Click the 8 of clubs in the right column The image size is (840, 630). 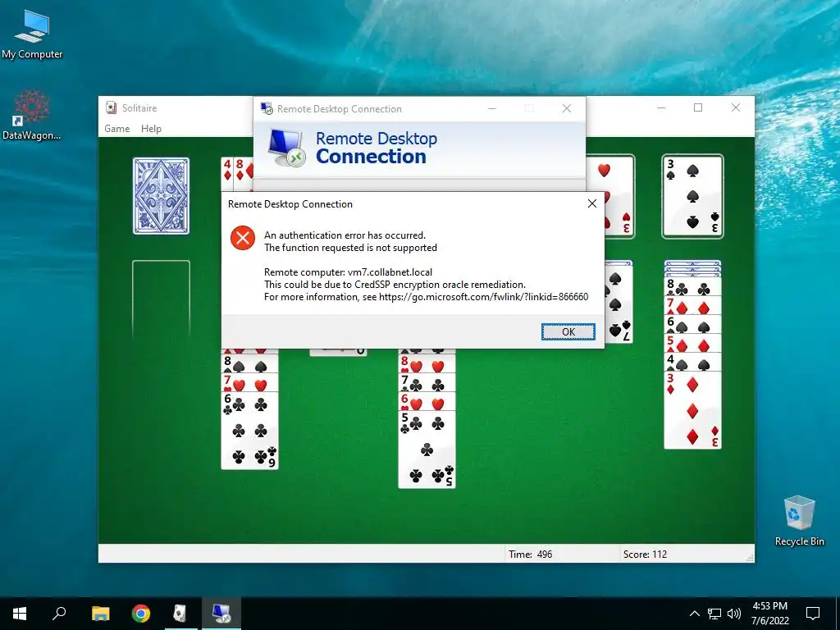692,287
